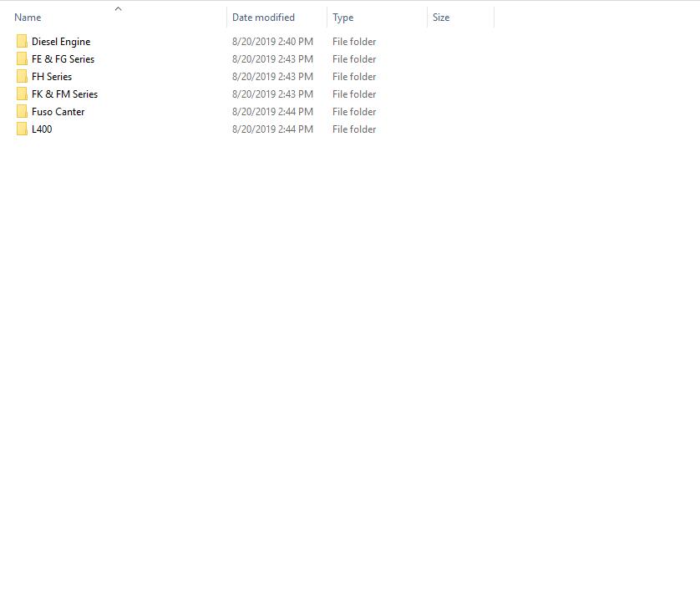Click the File folder type of L400
This screenshot has width=700, height=597.
click(x=354, y=129)
